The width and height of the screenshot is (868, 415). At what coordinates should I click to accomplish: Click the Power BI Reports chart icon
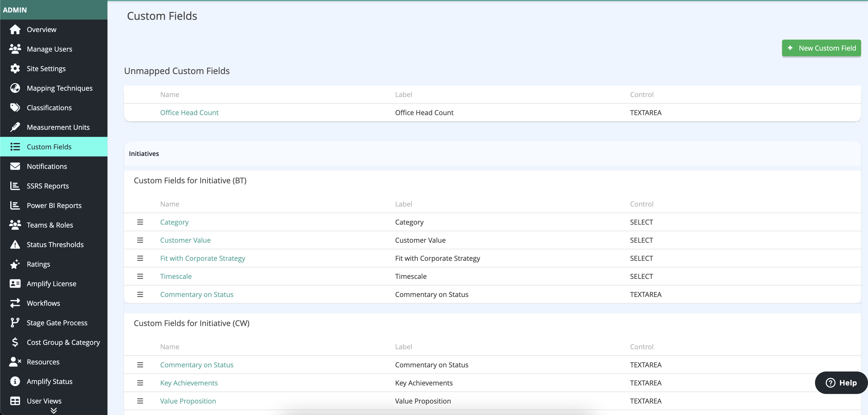(15, 205)
